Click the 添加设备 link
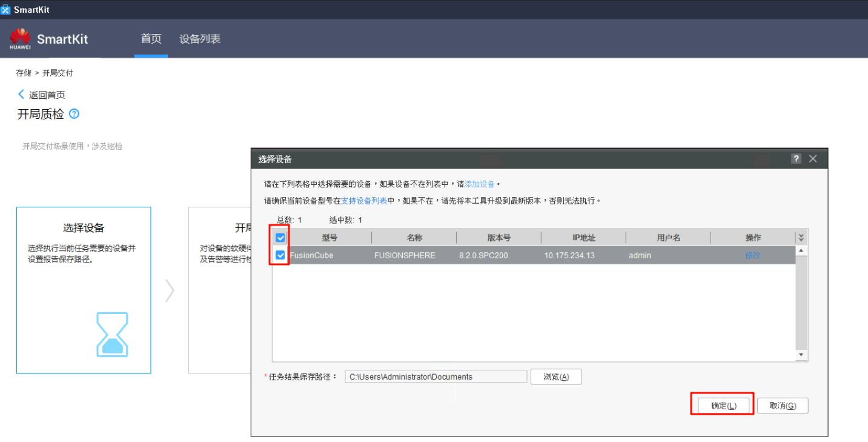The height and width of the screenshot is (442, 868). click(480, 184)
